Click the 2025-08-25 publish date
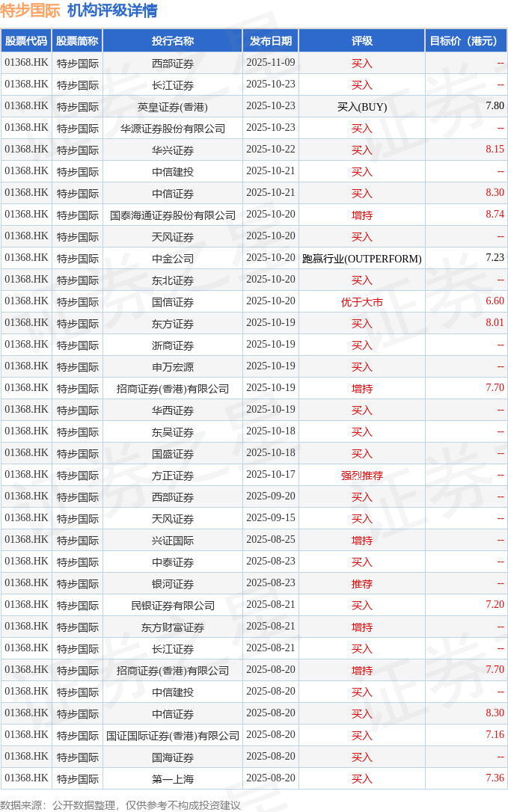Screen dimensions: 508x812 (x=271, y=540)
